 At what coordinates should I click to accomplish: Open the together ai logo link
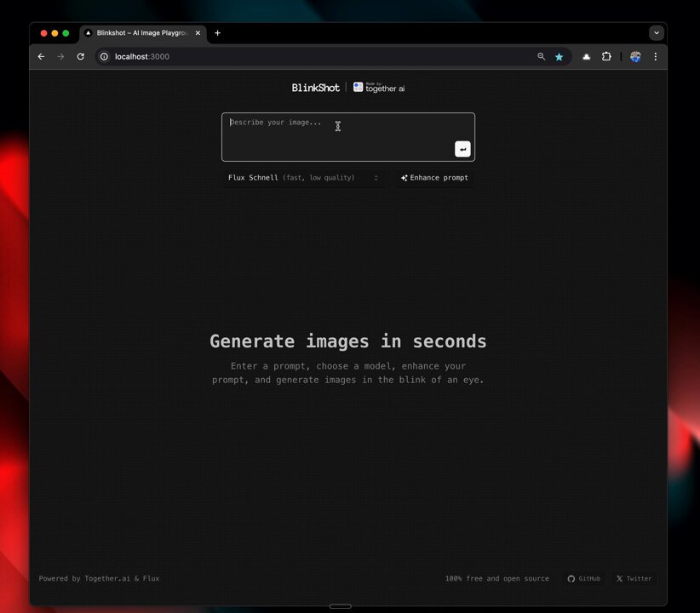(x=379, y=88)
